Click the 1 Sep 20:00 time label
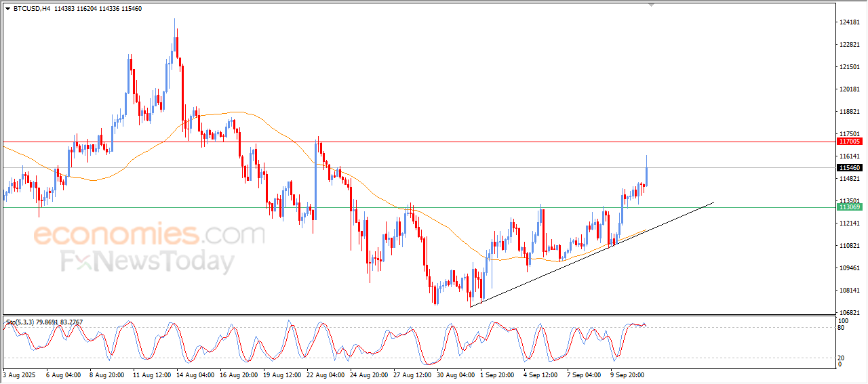This screenshot has width=868, height=384. [497, 375]
